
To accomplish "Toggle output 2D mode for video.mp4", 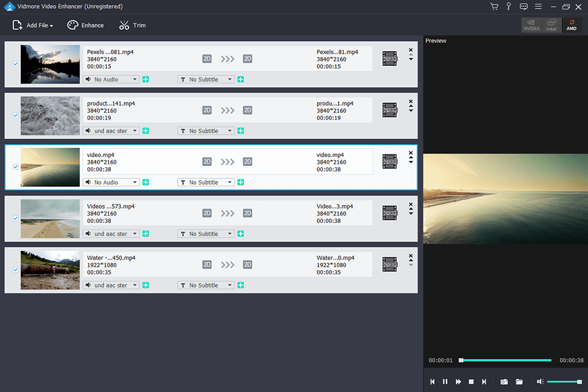I will (247, 162).
